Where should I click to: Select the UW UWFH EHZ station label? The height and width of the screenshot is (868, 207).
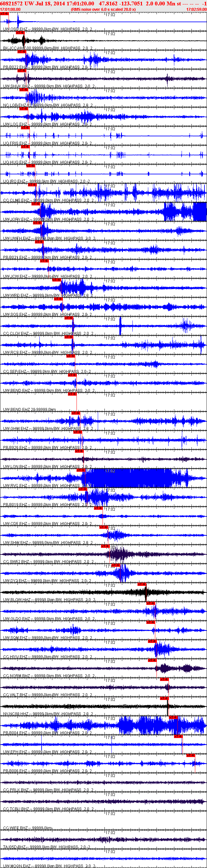coord(49,239)
